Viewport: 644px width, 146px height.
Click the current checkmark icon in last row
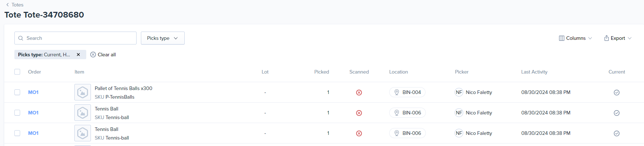coord(616,133)
